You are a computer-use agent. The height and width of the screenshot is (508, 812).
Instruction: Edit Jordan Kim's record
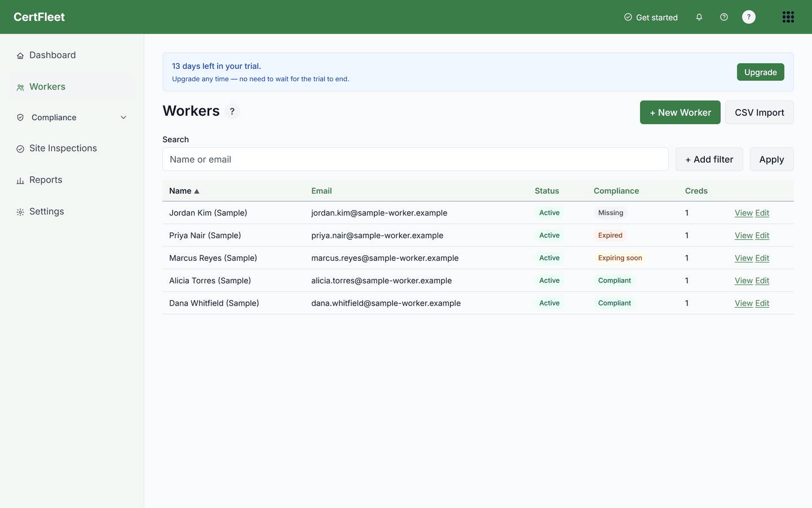(762, 213)
